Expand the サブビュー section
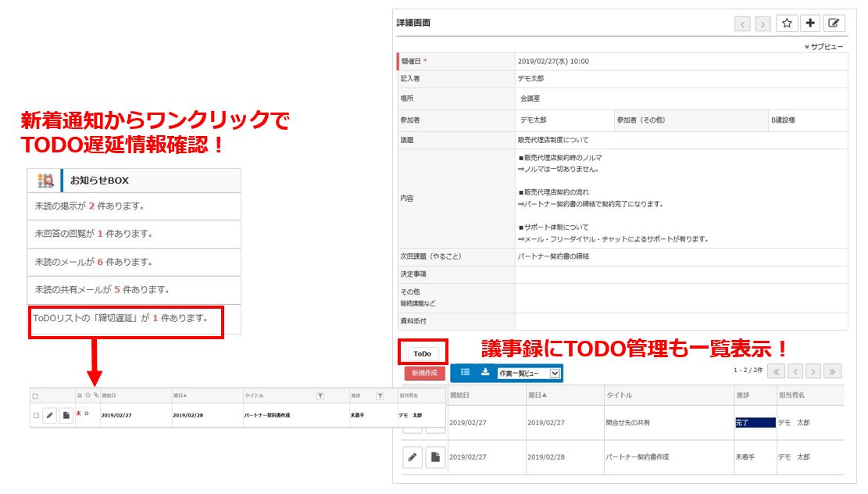 coord(823,47)
